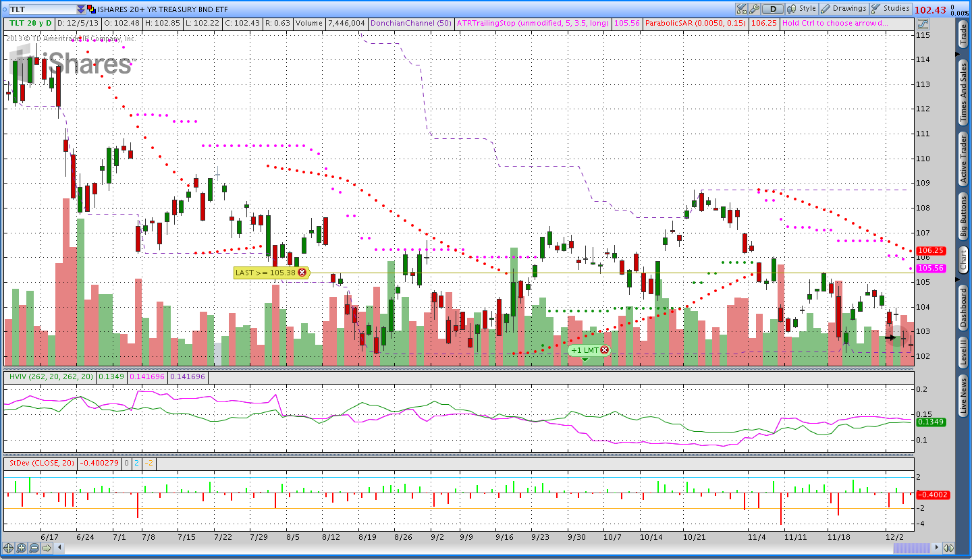Open the Live News side tab
972x560 pixels.
click(963, 397)
